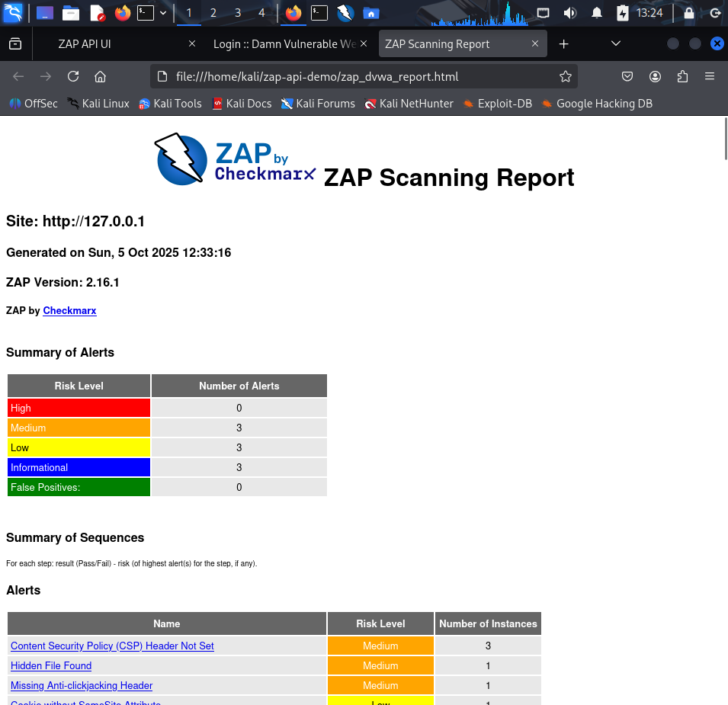The height and width of the screenshot is (705, 728).
Task: Click the address bar with report URL
Action: click(364, 76)
